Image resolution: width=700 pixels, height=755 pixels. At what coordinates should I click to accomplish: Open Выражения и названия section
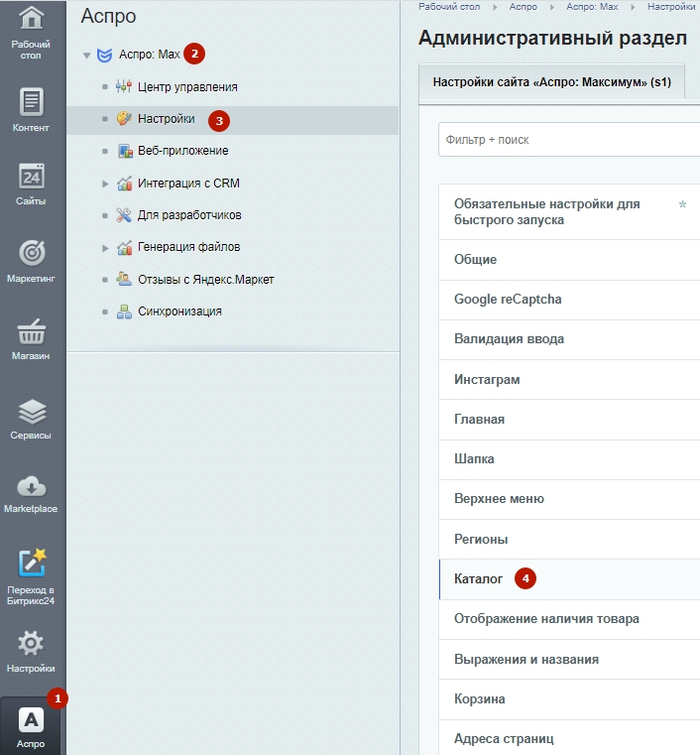click(x=569, y=659)
